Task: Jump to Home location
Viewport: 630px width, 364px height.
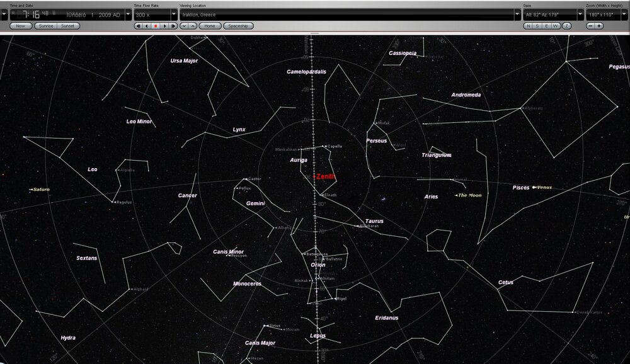Action: click(x=210, y=26)
